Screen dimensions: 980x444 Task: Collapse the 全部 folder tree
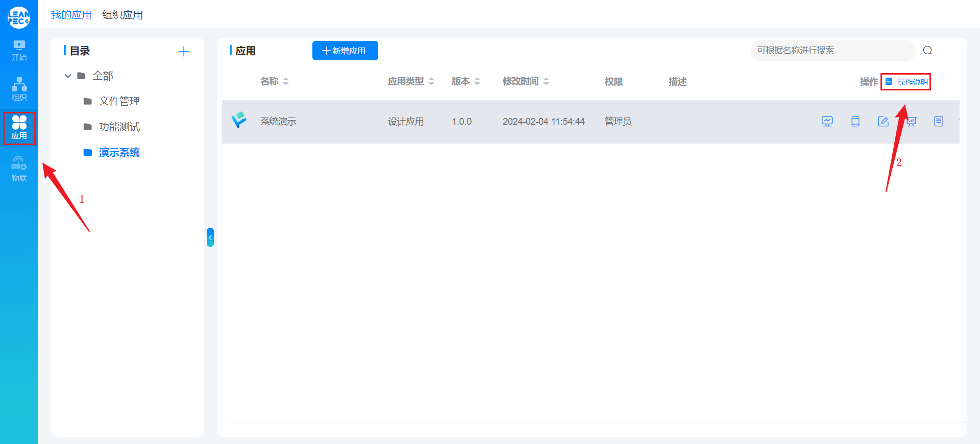coord(68,76)
